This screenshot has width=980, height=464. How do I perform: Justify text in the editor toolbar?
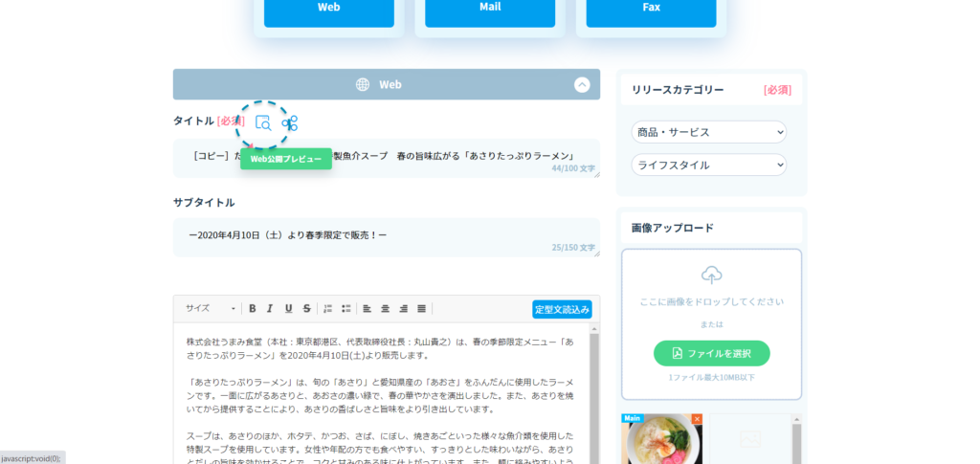[x=422, y=308]
